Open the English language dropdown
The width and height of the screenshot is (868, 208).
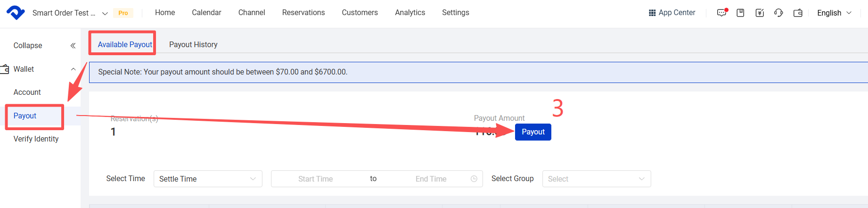click(834, 13)
